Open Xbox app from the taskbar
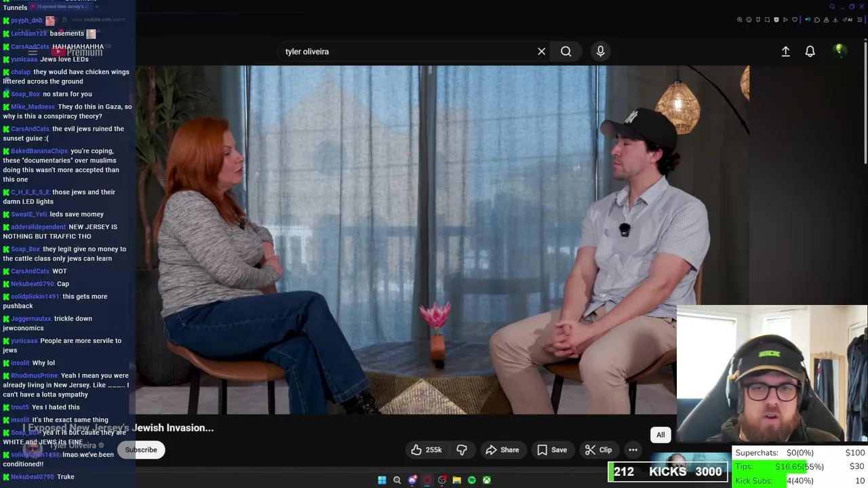868x488 pixels. pos(486,480)
